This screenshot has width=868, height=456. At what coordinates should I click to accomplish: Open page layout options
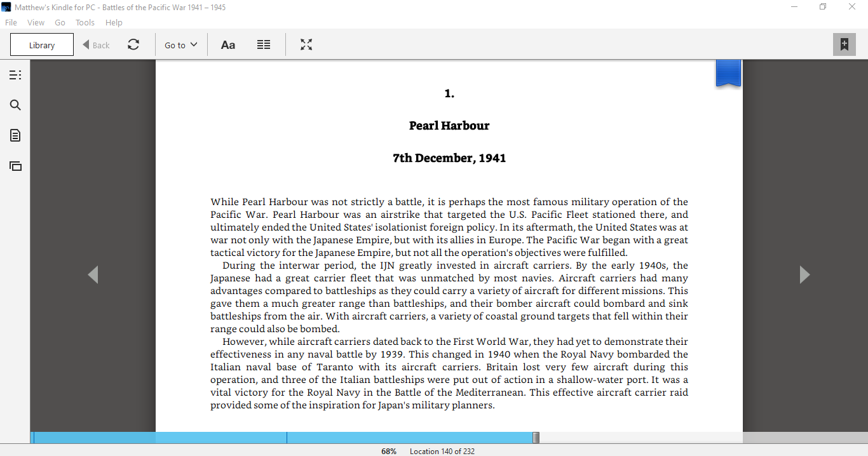tap(264, 44)
